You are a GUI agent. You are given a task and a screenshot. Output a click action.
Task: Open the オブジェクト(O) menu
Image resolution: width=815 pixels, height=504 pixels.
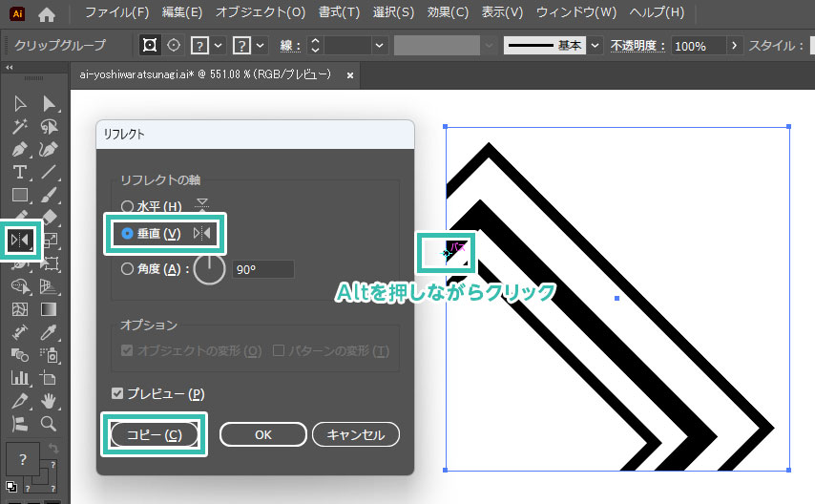click(x=261, y=13)
